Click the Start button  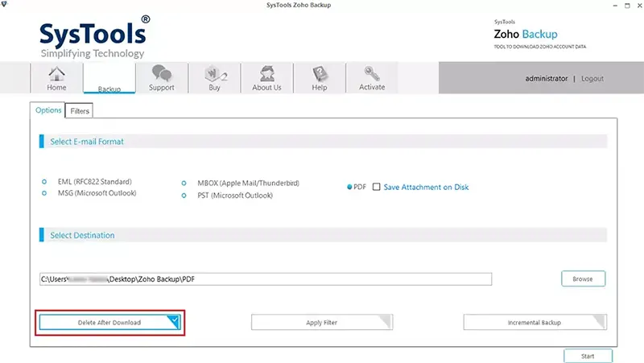click(x=588, y=356)
